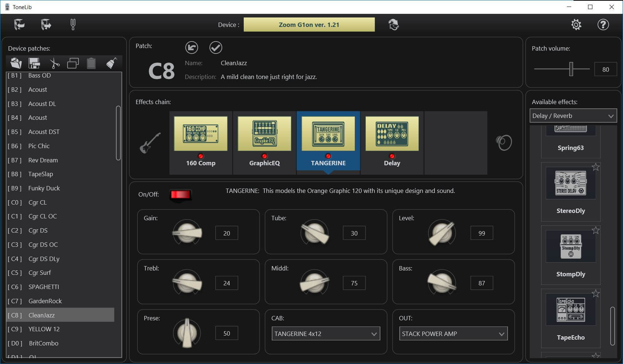Viewport: 623px width, 364px height.
Task: Choose the StompDly effect thumbnail
Action: (571, 246)
